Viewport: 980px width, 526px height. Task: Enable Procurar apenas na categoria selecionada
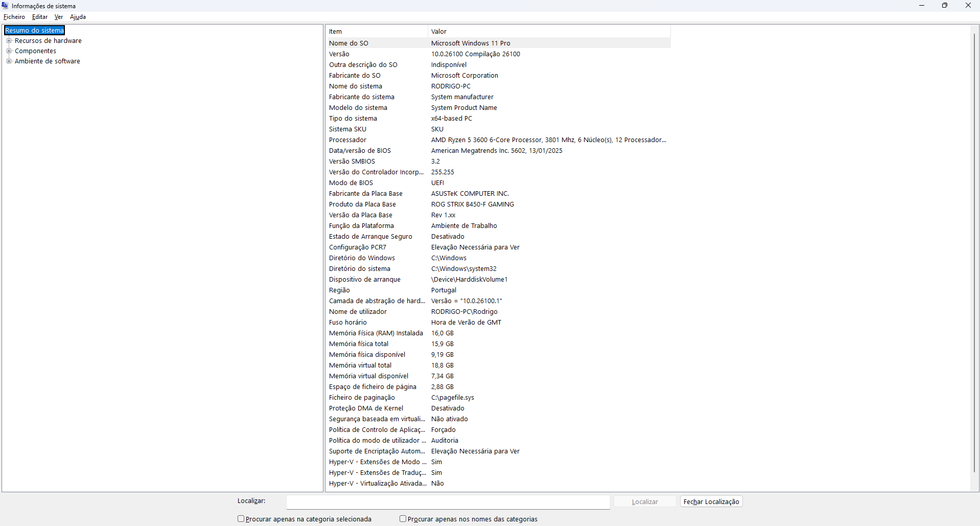(x=241, y=518)
